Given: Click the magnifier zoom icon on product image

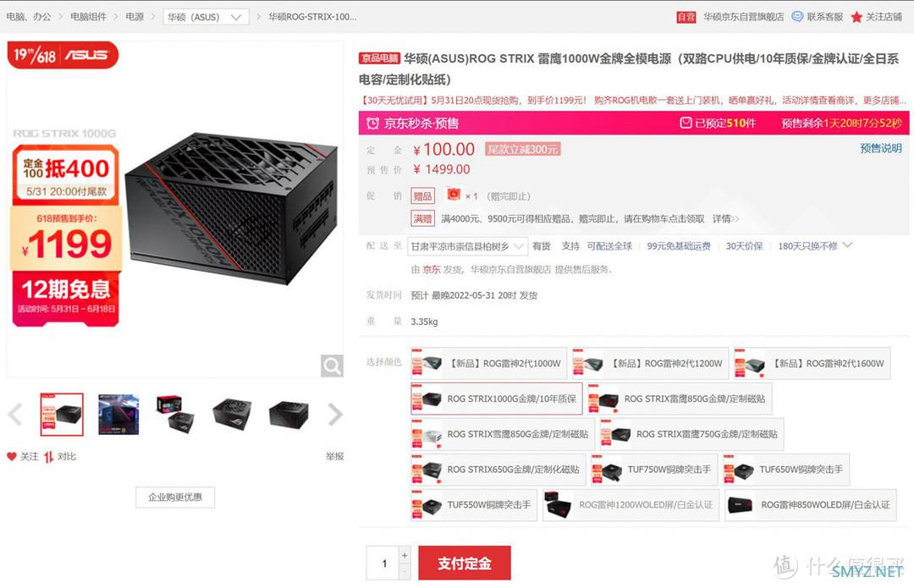Looking at the screenshot, I should (x=332, y=366).
